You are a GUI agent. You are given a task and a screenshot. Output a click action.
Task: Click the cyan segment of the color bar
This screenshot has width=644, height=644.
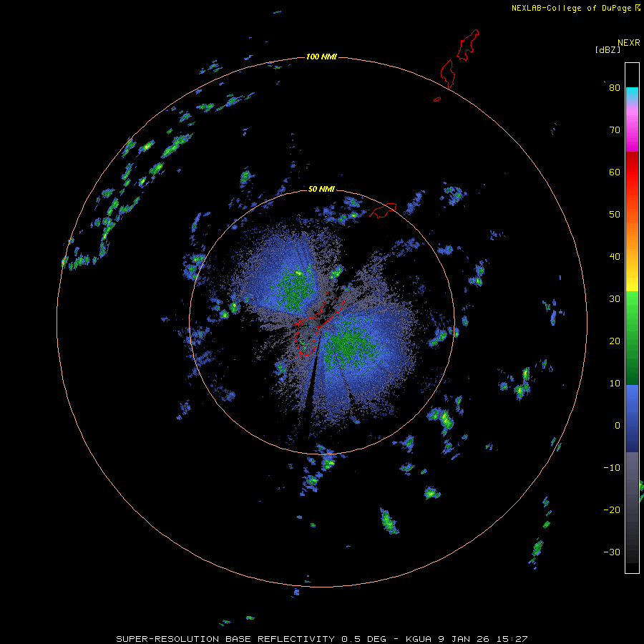(x=632, y=94)
